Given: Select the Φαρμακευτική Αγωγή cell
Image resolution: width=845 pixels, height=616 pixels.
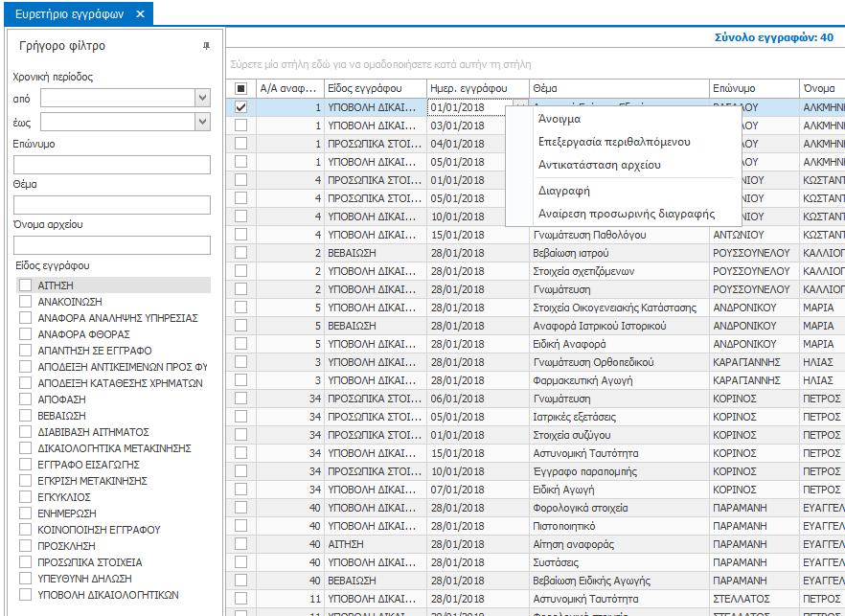Looking at the screenshot, I should pos(619,380).
